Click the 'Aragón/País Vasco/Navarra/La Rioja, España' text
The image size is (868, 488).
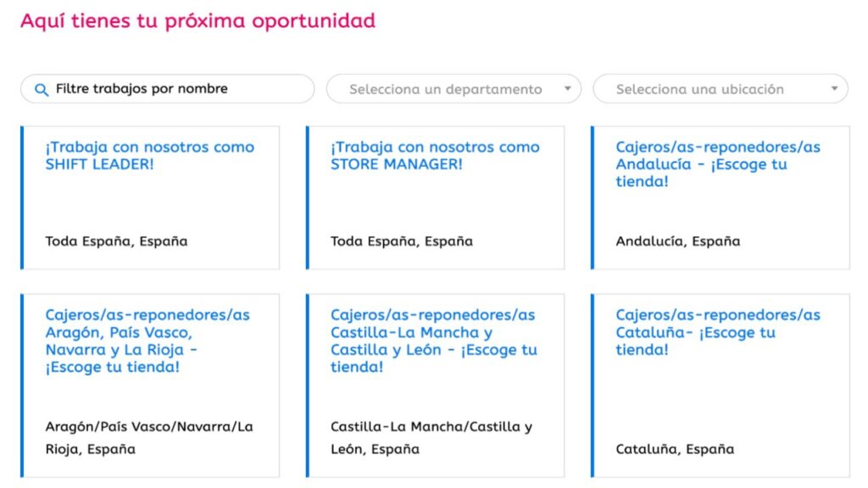(148, 437)
